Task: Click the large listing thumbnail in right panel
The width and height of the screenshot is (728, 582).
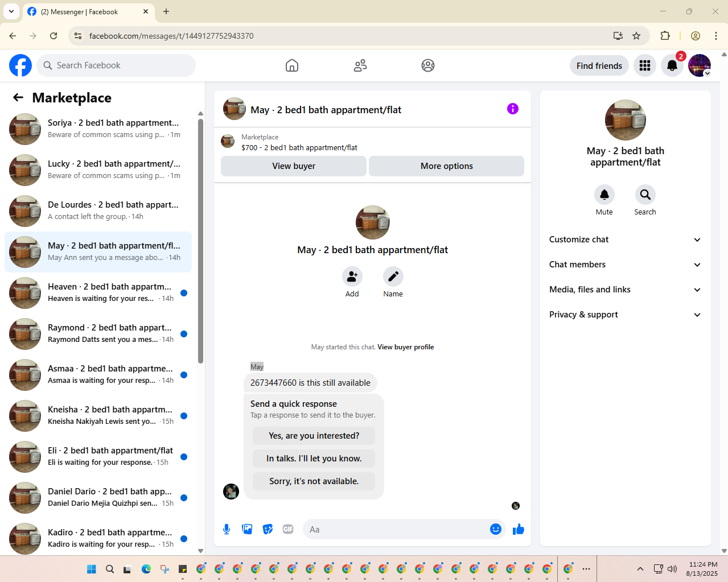Action: [626, 120]
